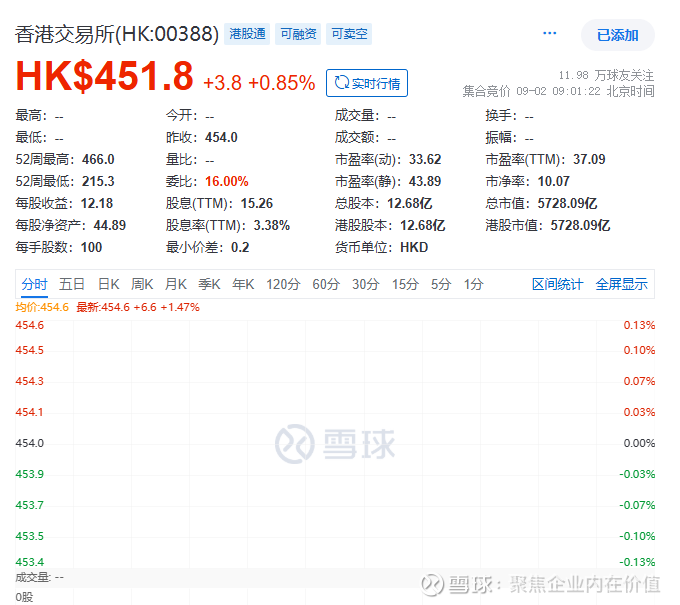Switch to the 日K chart tab
680x605 pixels.
point(108,285)
